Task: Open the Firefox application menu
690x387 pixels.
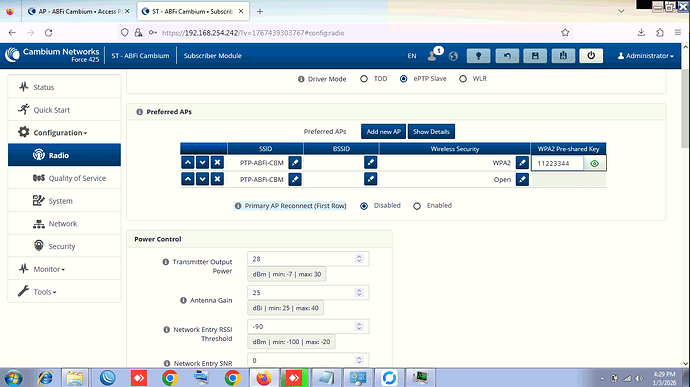Action: point(678,33)
